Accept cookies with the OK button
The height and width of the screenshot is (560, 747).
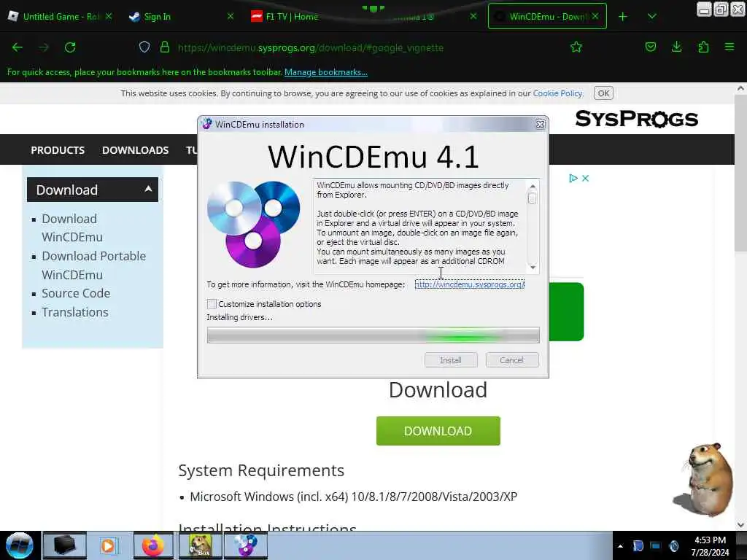click(603, 93)
